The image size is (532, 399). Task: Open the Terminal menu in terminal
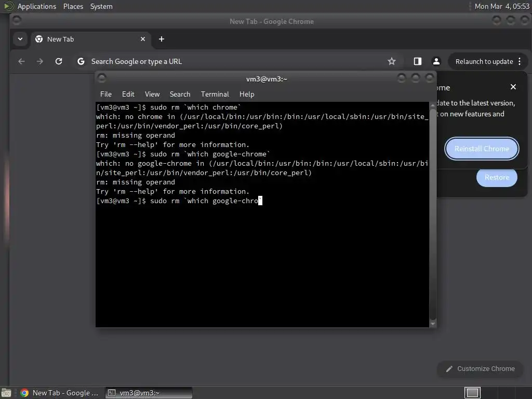(x=215, y=95)
